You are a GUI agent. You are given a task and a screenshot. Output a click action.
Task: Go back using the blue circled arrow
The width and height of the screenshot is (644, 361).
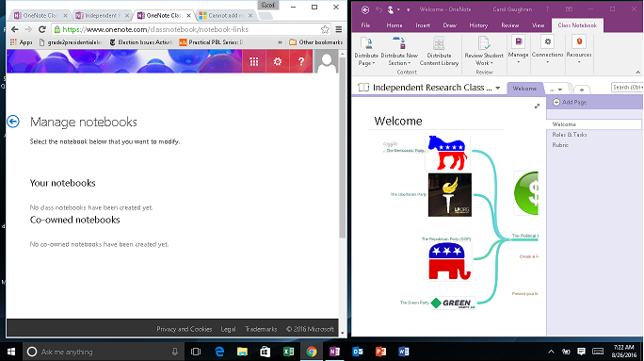tap(13, 122)
